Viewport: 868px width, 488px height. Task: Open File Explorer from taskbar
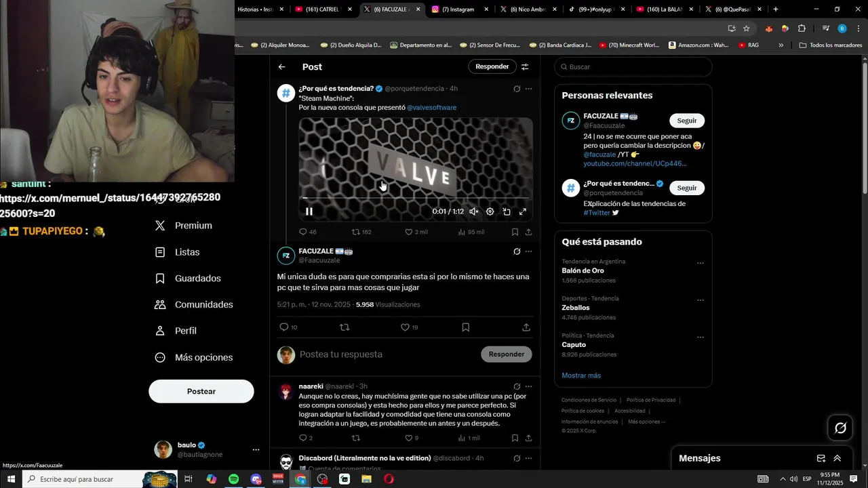pyautogui.click(x=367, y=479)
